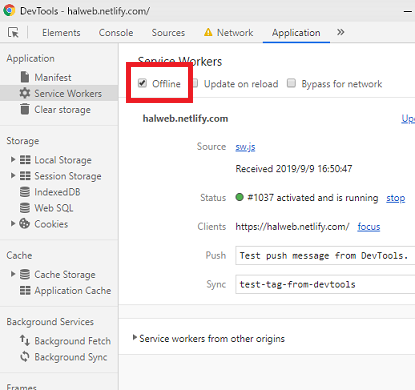Image resolution: width=415 pixels, height=390 pixels.
Task: Expand the Local Storage tree arrow
Action: pyautogui.click(x=13, y=159)
